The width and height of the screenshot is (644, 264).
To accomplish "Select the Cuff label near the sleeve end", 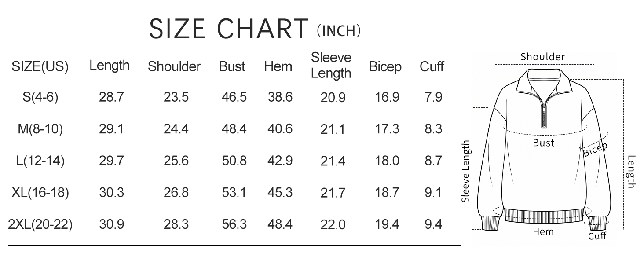I will [x=597, y=236].
